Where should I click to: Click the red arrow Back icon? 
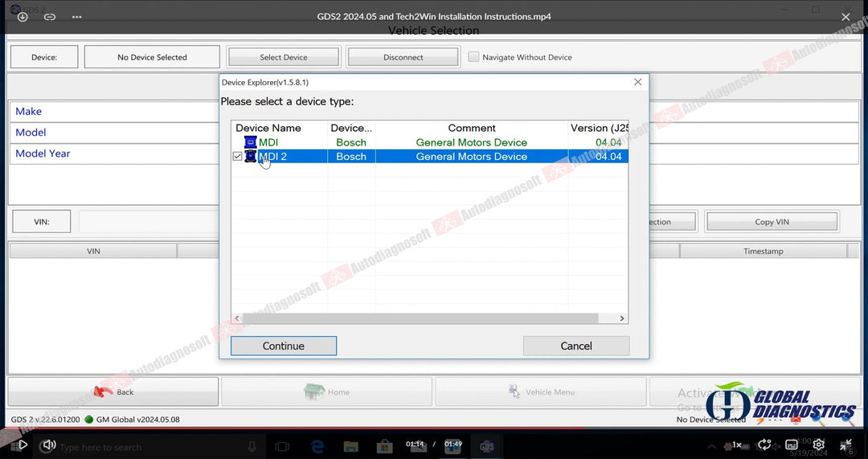103,392
